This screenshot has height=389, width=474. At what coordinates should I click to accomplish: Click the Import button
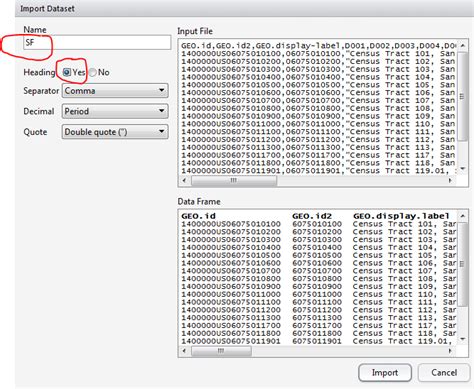(x=385, y=373)
